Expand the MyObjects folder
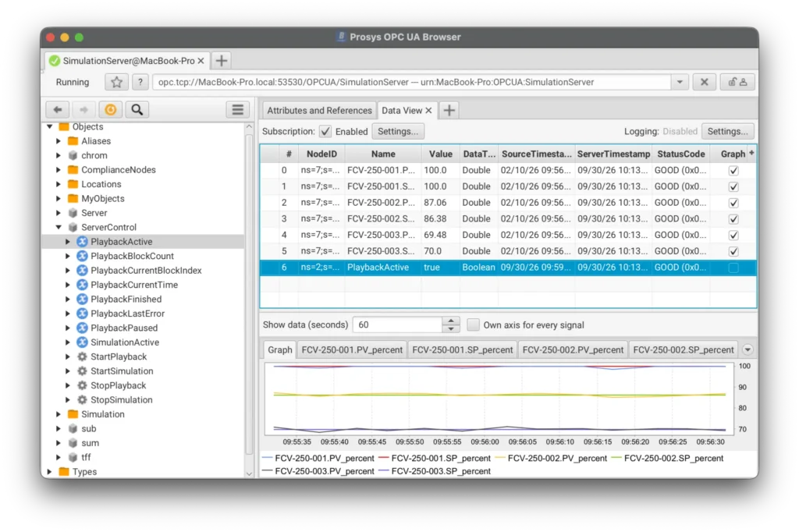Screen dimensions: 799x532 59,198
